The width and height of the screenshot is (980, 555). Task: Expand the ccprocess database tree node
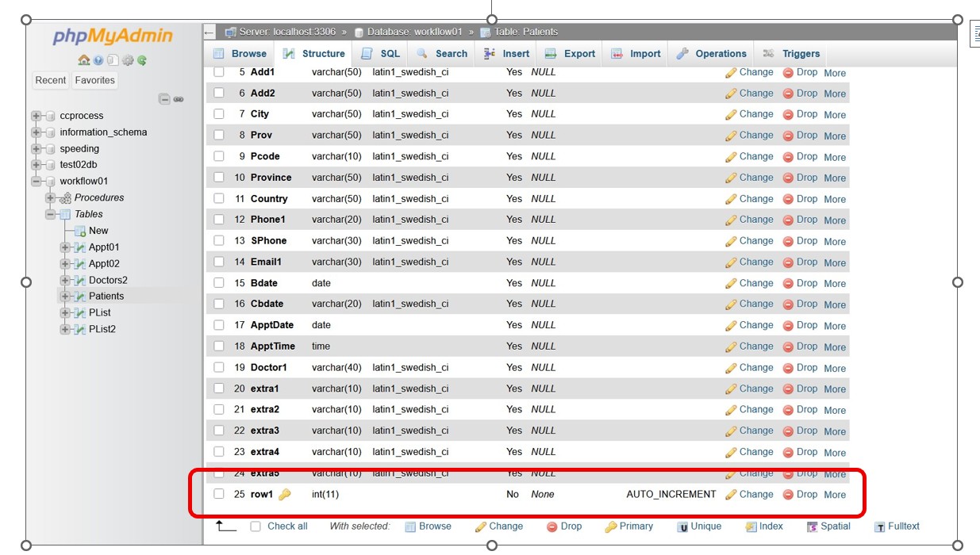pyautogui.click(x=37, y=116)
